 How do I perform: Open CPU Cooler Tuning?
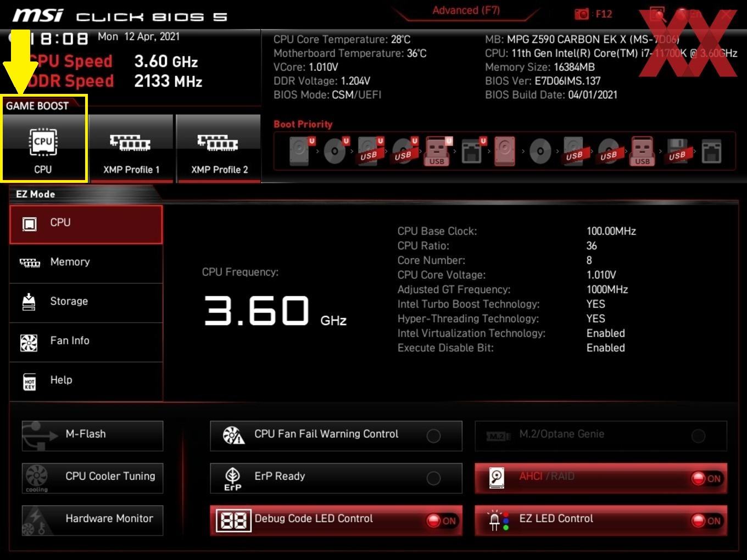pos(92,478)
